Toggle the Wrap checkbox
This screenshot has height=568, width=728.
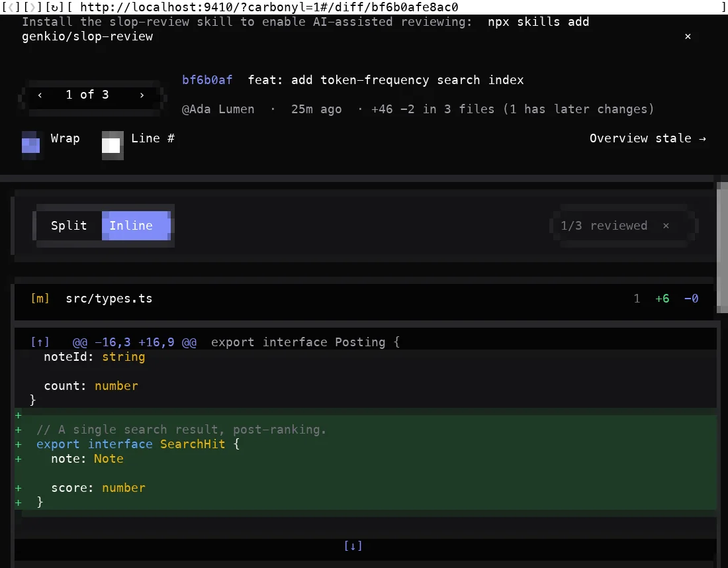point(30,144)
